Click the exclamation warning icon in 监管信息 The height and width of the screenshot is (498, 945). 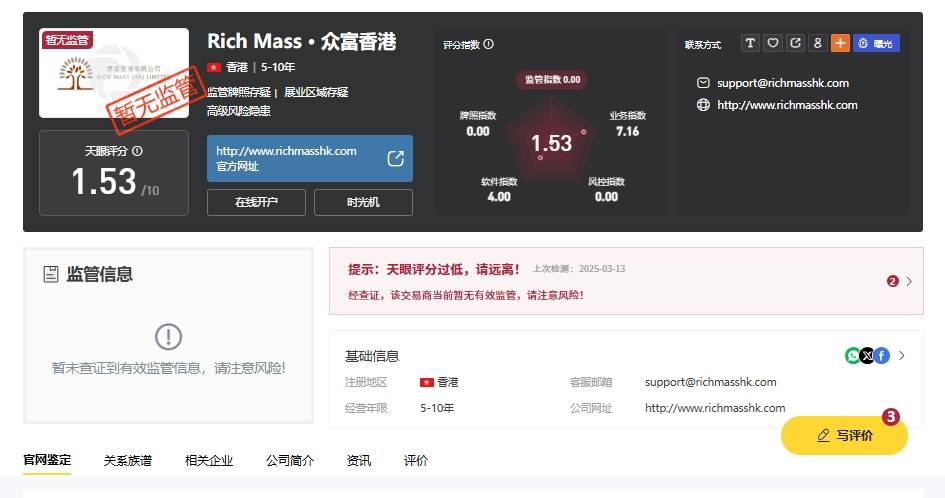(x=168, y=336)
